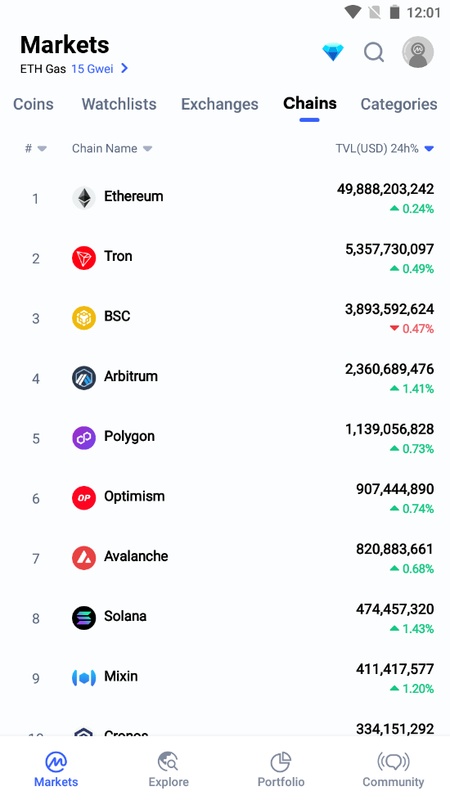
Task: Tap the BSC chain logo
Action: click(x=84, y=318)
